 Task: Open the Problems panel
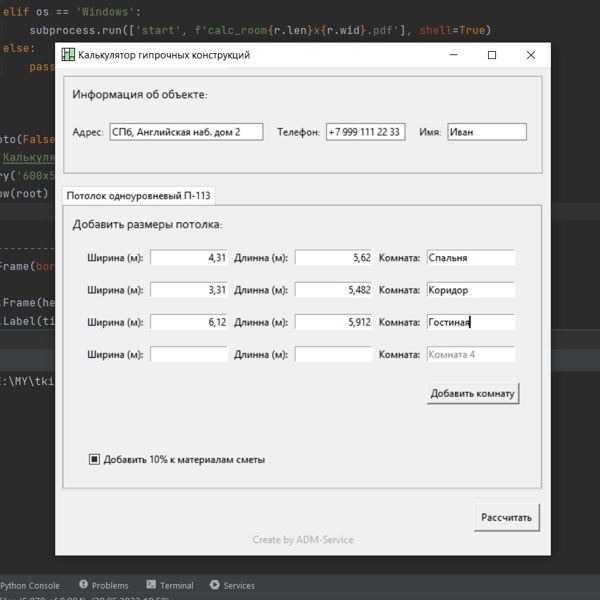point(104,585)
